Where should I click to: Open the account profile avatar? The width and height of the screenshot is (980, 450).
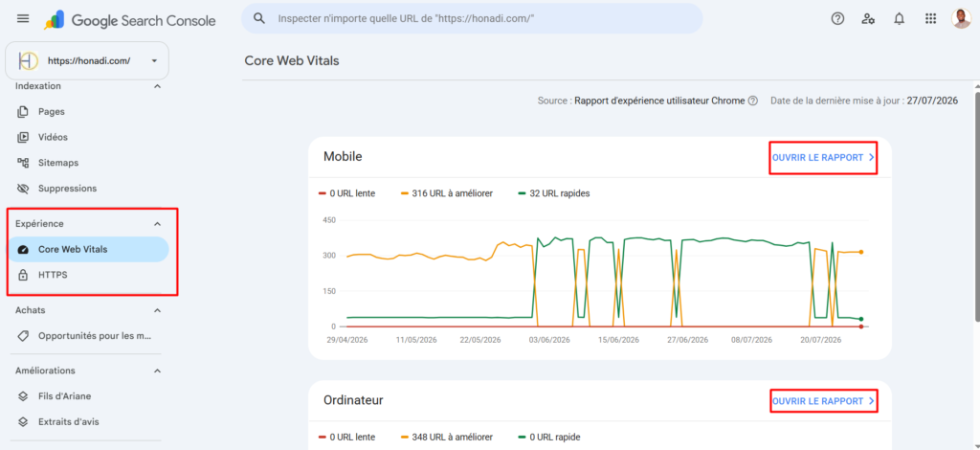click(x=961, y=19)
